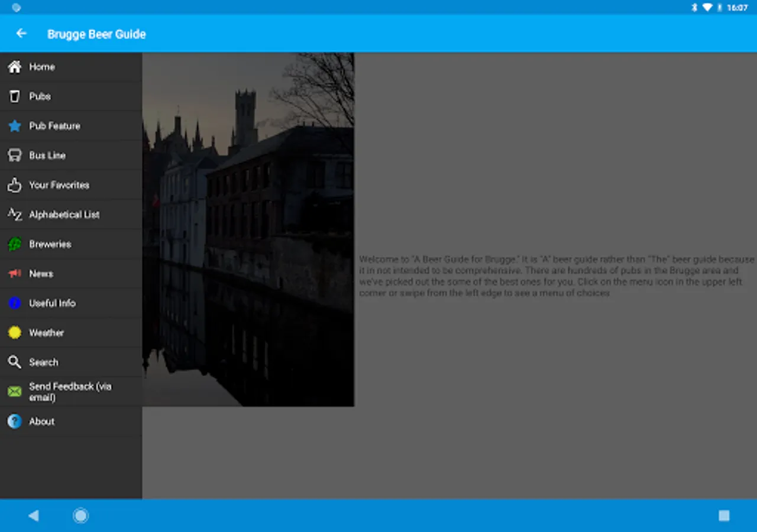Screen dimensions: 757x532
Task: Tap the Brugge canal photo
Action: [248, 229]
